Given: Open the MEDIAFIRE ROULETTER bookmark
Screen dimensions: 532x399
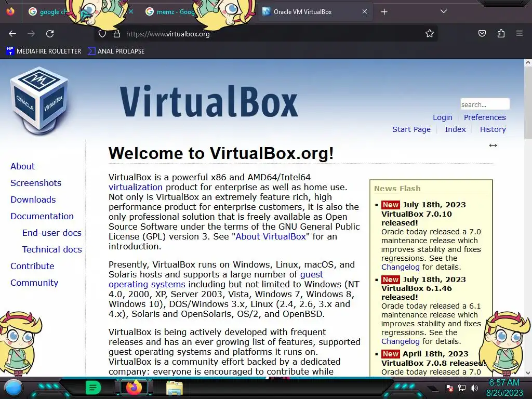Looking at the screenshot, I should pyautogui.click(x=44, y=51).
